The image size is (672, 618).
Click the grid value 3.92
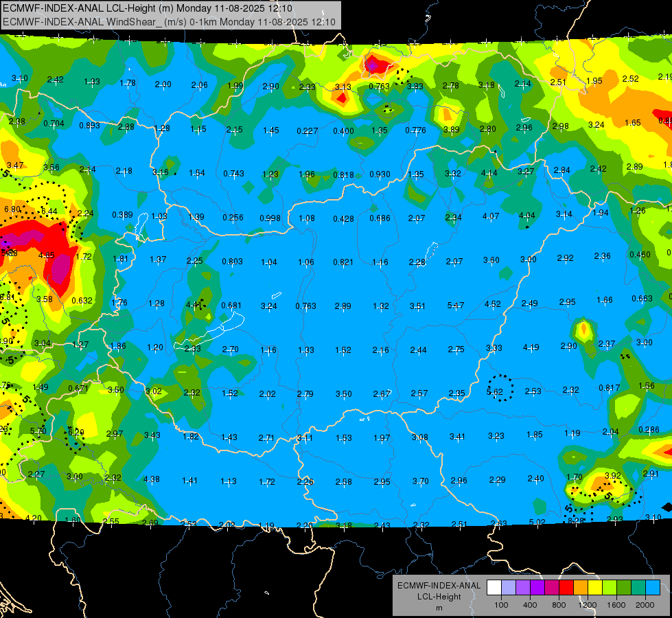click(x=612, y=476)
